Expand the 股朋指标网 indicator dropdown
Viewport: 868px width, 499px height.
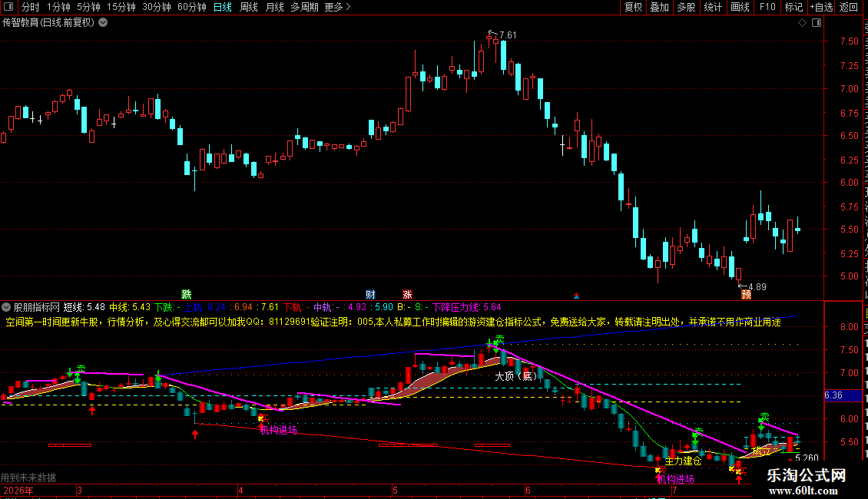coord(6,307)
